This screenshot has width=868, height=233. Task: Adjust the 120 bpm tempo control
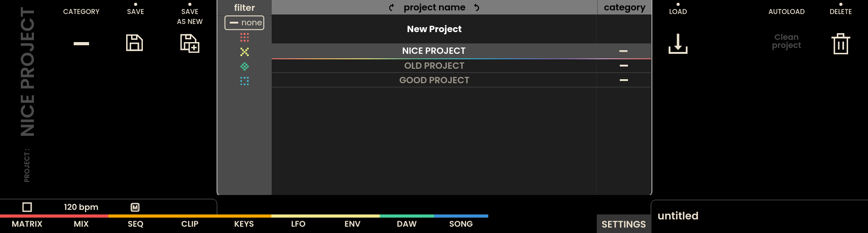[x=81, y=207]
